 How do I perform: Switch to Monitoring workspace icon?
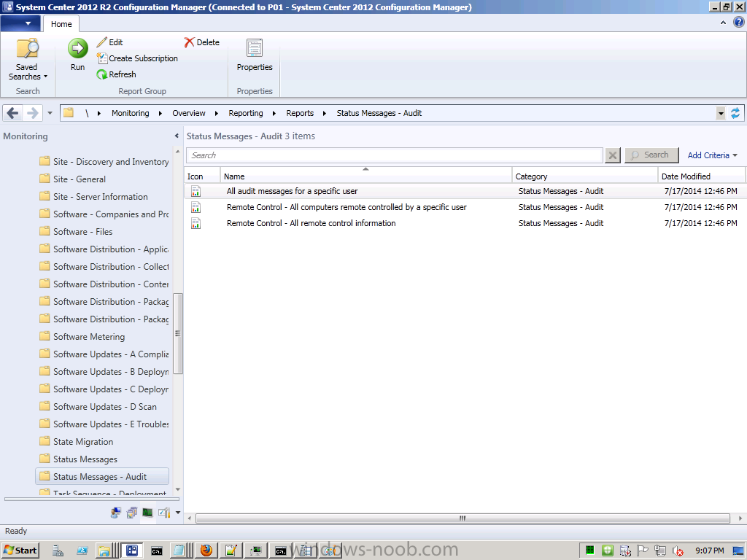147,513
